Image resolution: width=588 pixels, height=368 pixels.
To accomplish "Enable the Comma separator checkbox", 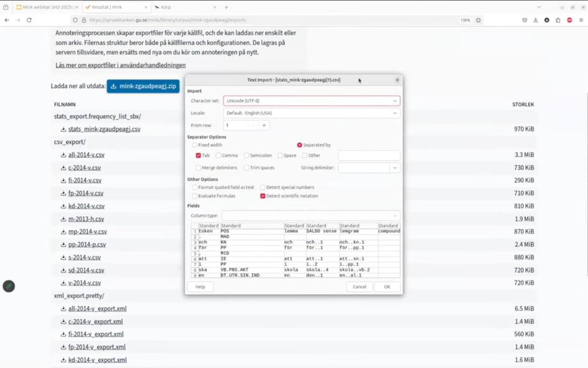I will [x=218, y=155].
